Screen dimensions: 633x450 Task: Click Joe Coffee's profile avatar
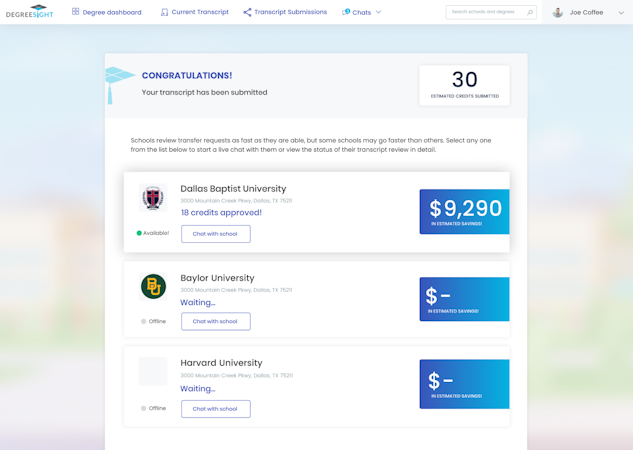[558, 12]
